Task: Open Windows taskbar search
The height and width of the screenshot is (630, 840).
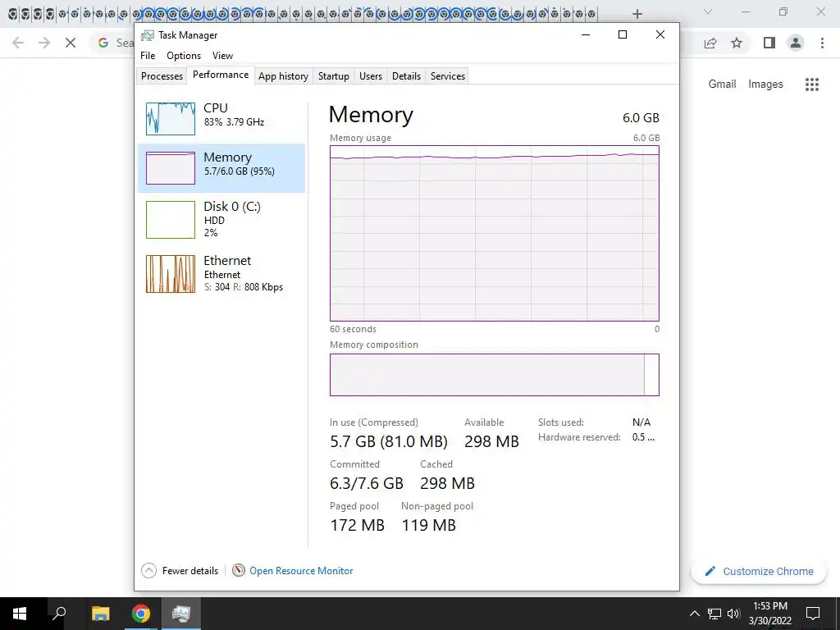Action: click(x=59, y=614)
